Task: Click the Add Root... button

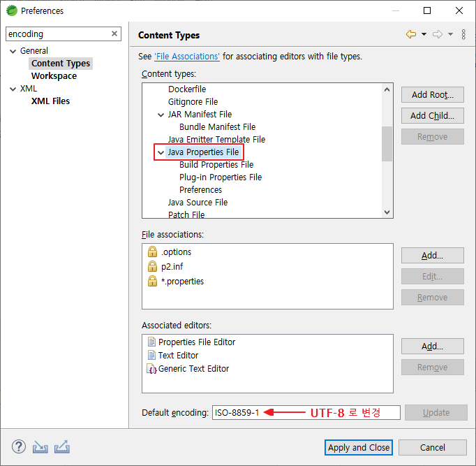Action: 432,95
